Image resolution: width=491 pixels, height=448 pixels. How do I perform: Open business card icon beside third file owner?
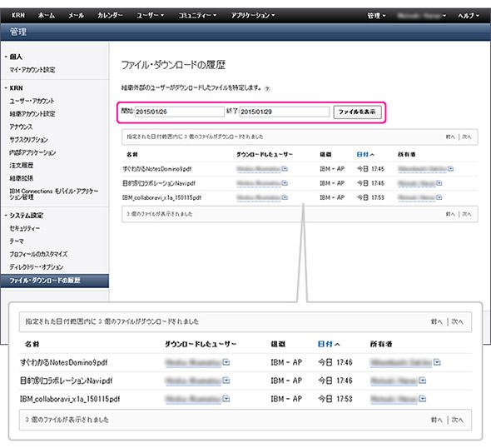(x=439, y=197)
